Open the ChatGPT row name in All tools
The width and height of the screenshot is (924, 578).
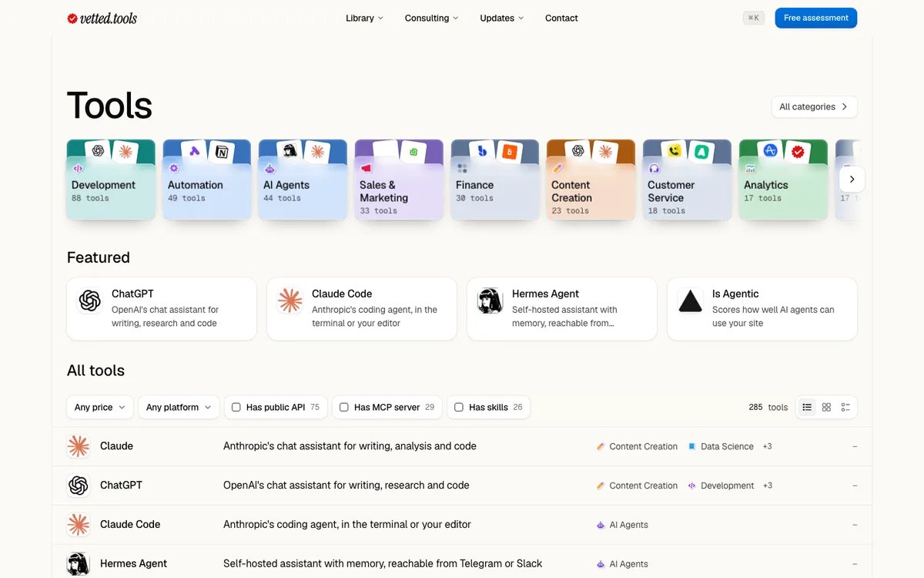121,486
